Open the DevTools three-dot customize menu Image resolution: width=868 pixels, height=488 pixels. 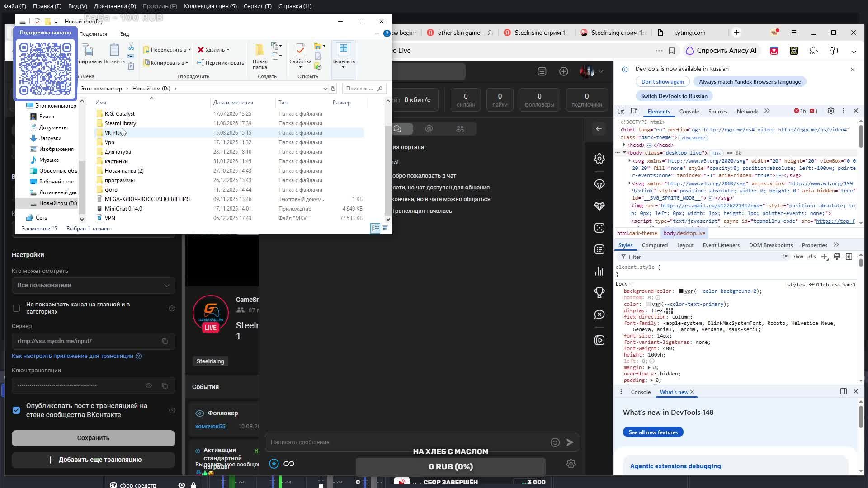[x=843, y=111]
